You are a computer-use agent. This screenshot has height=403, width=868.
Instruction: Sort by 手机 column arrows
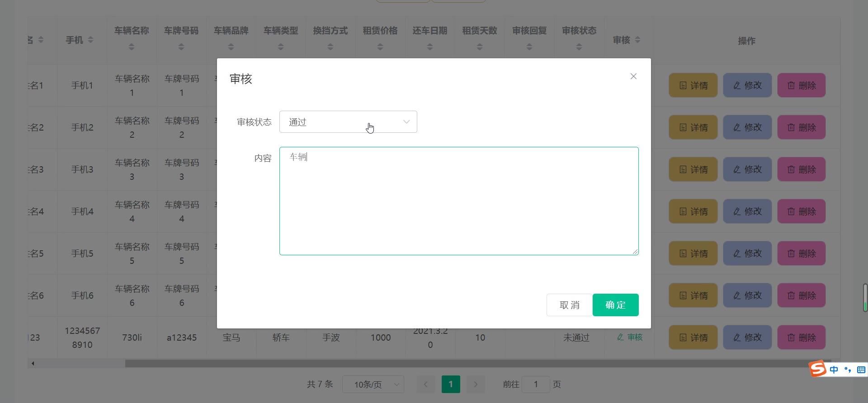90,40
